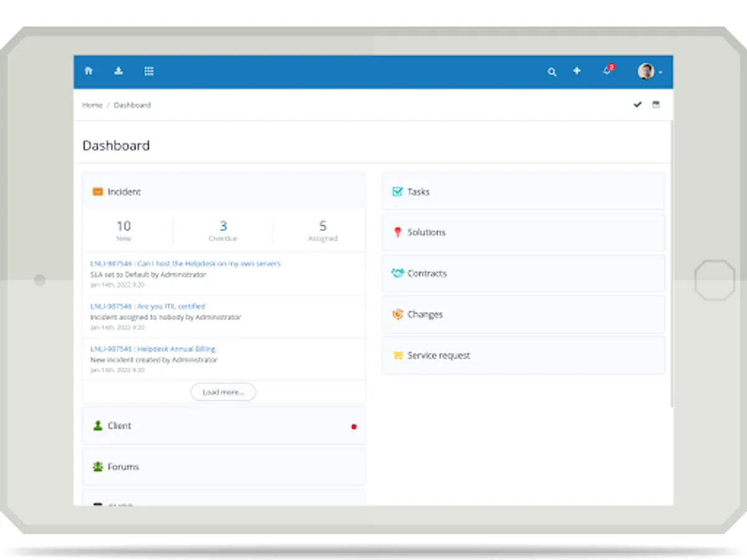Viewport: 747px width, 560px height.
Task: Click the Dashboard page heading
Action: (x=116, y=146)
